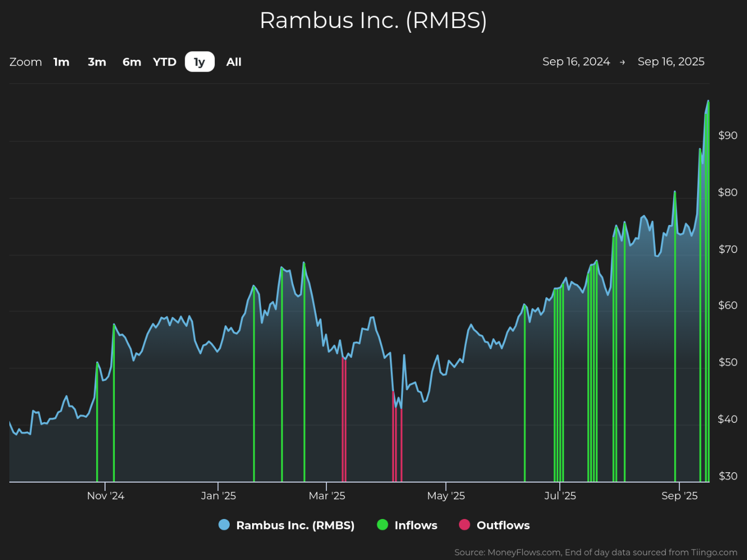Click the green inflow bar near Sep '25
Screen dimensions: 747x560
(x=675, y=337)
